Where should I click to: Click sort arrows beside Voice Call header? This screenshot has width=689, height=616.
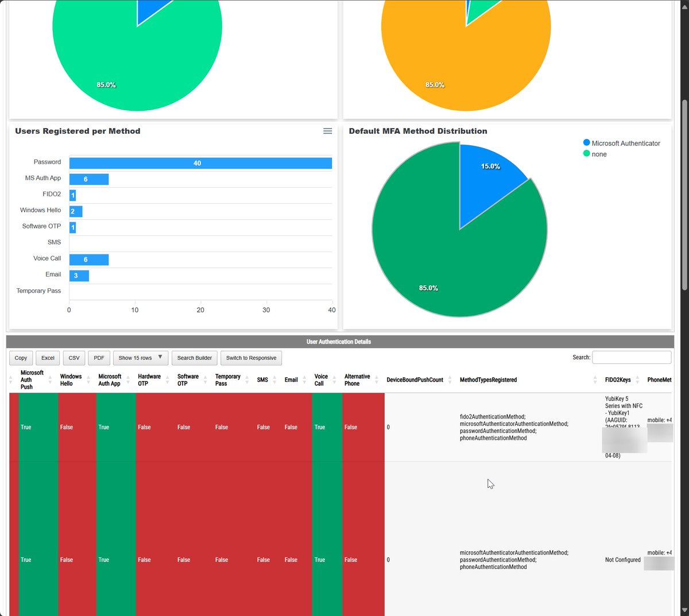click(x=334, y=380)
